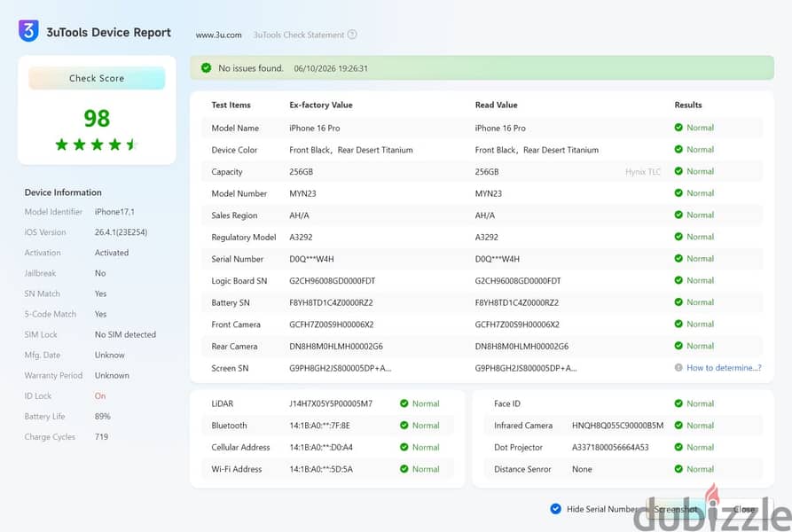The height and width of the screenshot is (532, 792).
Task: Click the Normal check icon in Face ID row
Action: pos(678,403)
